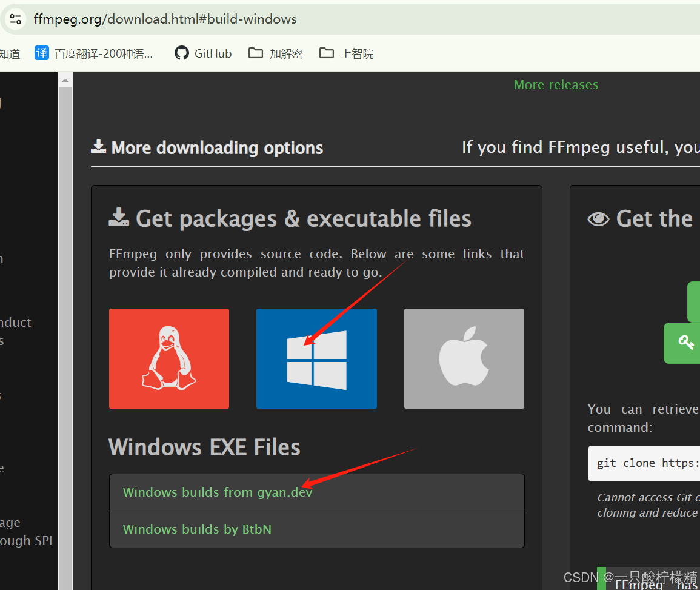Screen dimensions: 700x590
Task: Click the "More releases" link
Action: click(x=555, y=84)
